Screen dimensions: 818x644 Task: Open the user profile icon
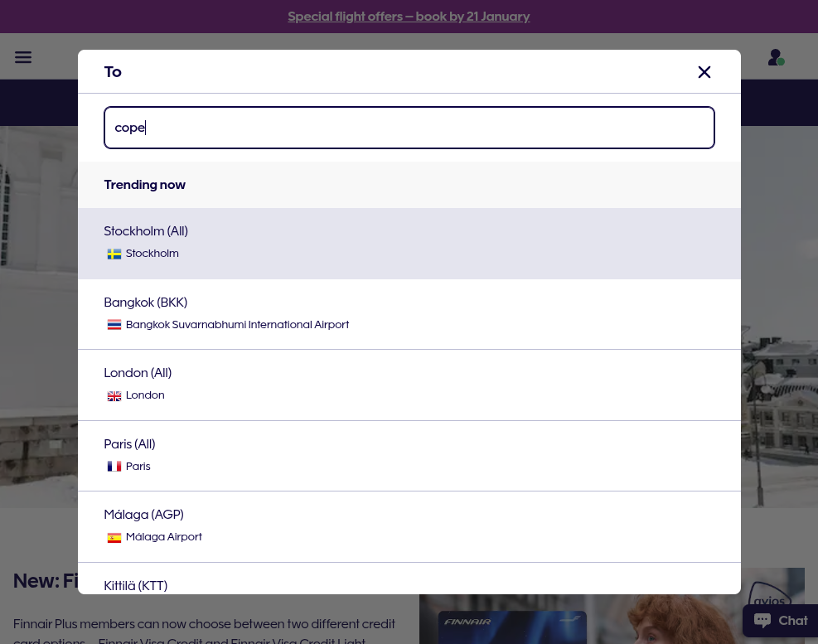click(776, 57)
